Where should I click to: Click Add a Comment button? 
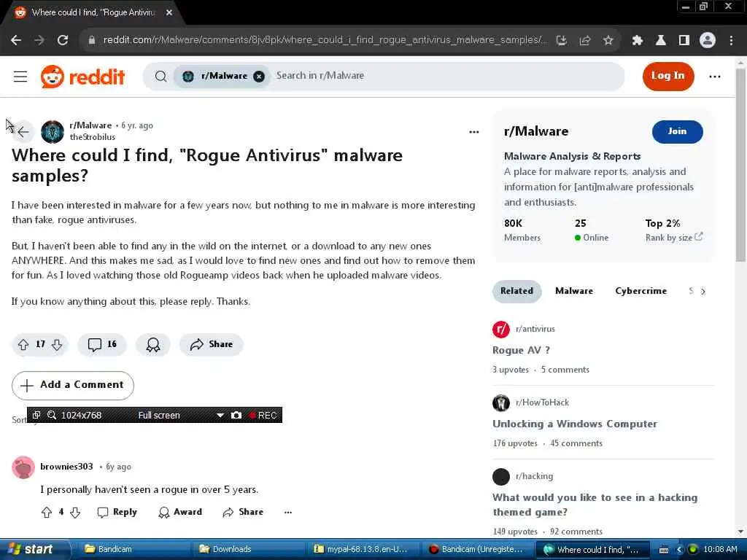pos(73,385)
